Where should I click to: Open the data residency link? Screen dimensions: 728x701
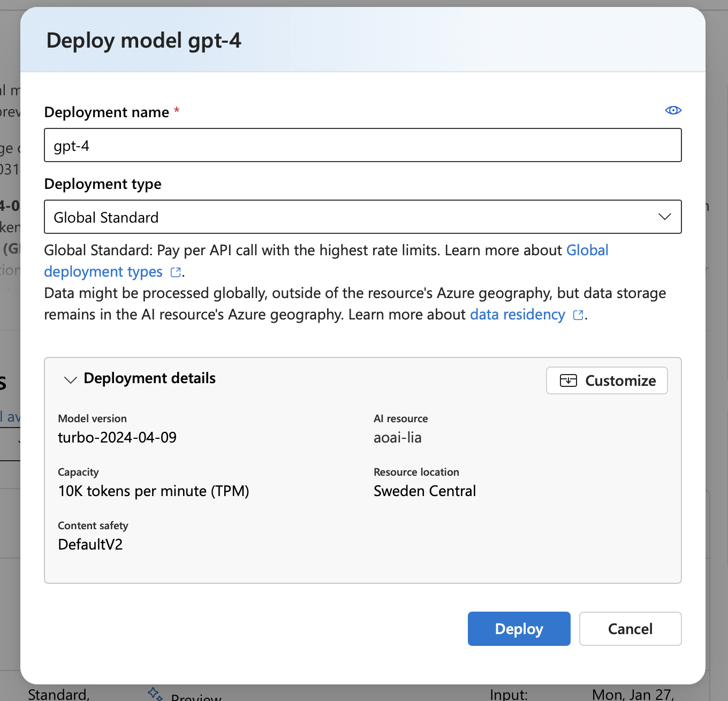coord(517,315)
